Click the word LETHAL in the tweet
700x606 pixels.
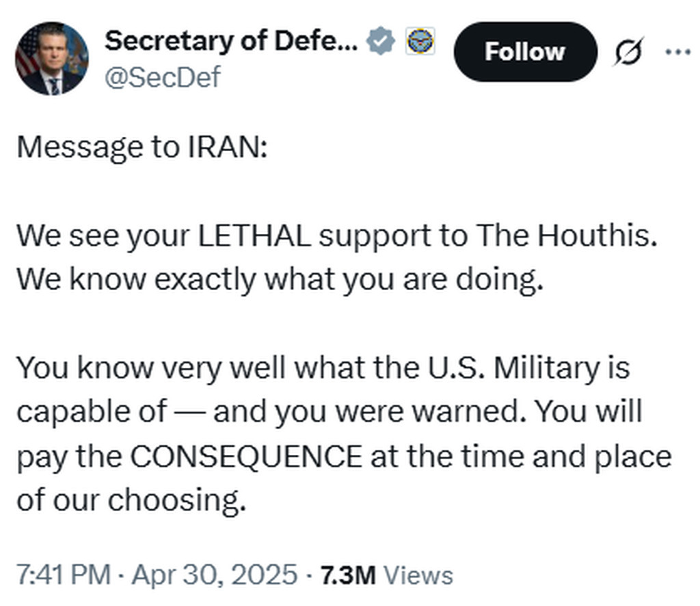pos(254,235)
